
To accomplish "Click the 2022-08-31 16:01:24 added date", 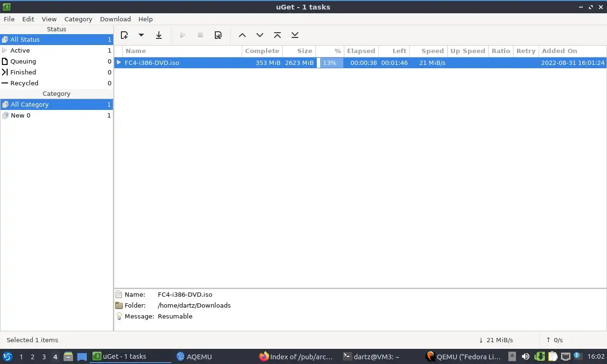I will pyautogui.click(x=573, y=63).
